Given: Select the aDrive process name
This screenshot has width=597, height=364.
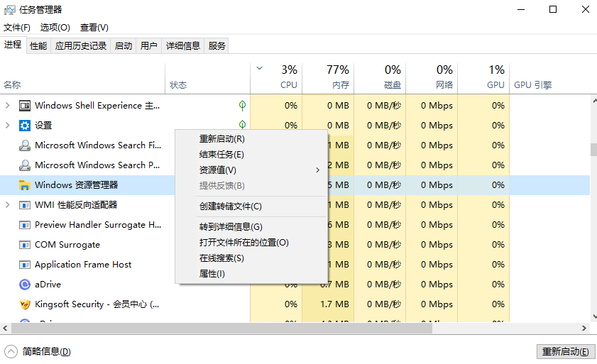Looking at the screenshot, I should click(x=48, y=284).
